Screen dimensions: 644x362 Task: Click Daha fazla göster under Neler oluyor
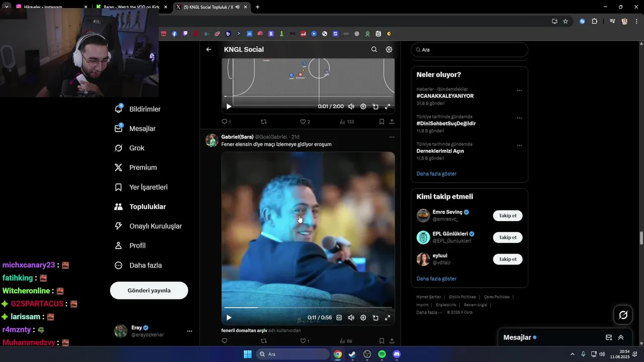[x=436, y=174]
